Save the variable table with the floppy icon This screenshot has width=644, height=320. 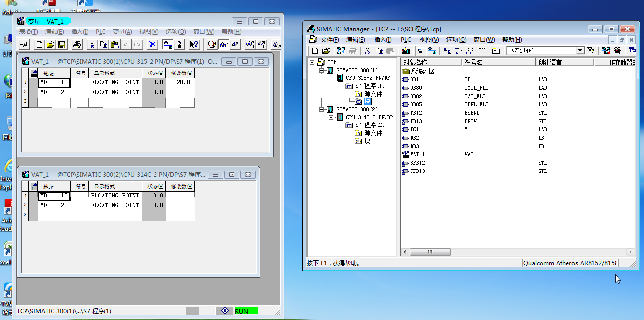(62, 45)
